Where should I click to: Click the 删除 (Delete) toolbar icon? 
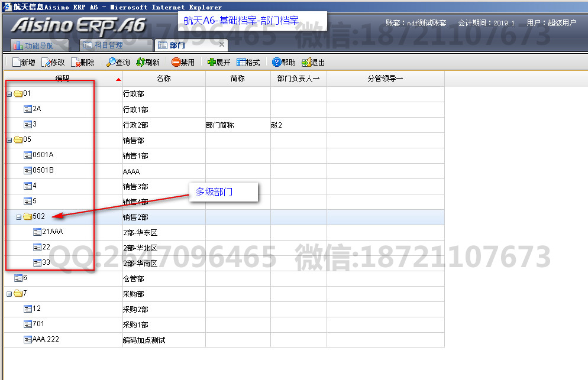(x=75, y=63)
